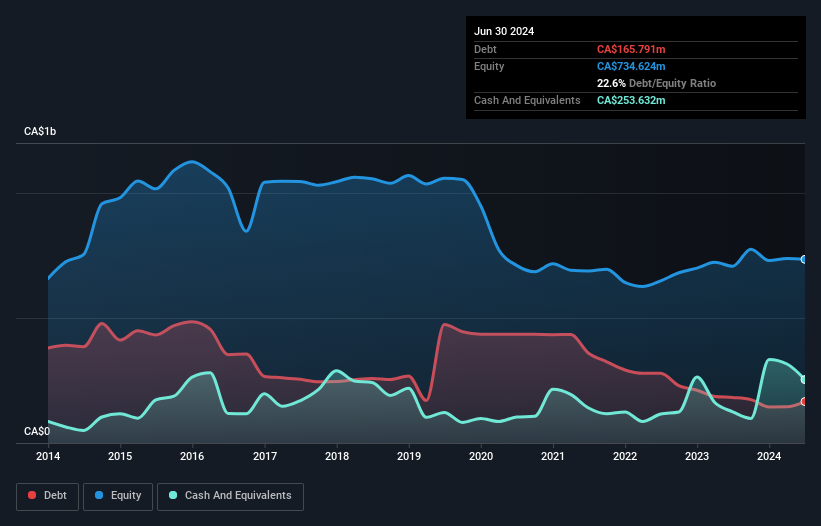Click the 2024 label on the x-axis
Viewport: 821px width, 526px height.
[x=769, y=456]
